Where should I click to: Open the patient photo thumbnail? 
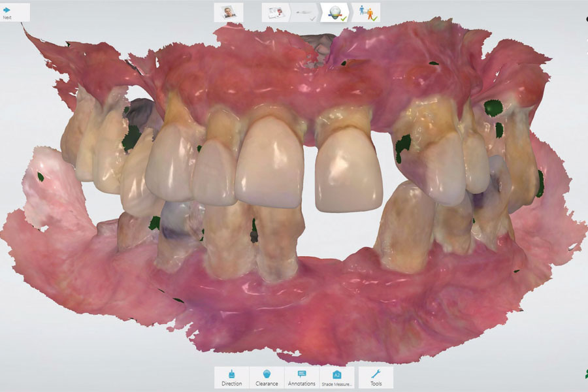pos(227,11)
